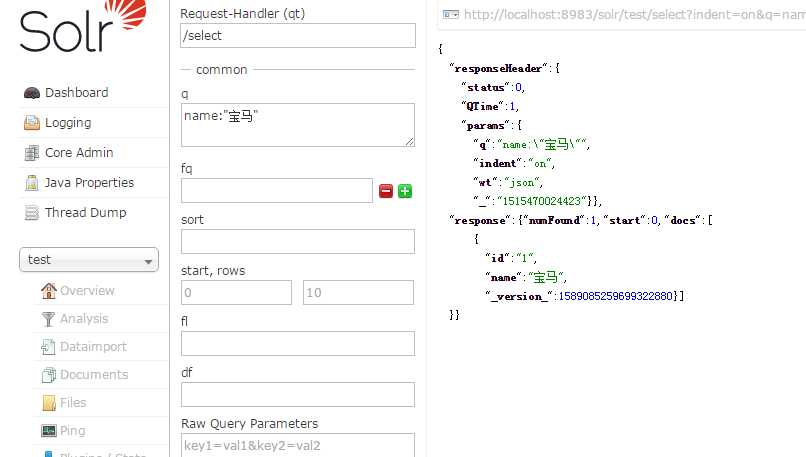The width and height of the screenshot is (806, 457).
Task: Open Java Properties menu item
Action: click(89, 182)
